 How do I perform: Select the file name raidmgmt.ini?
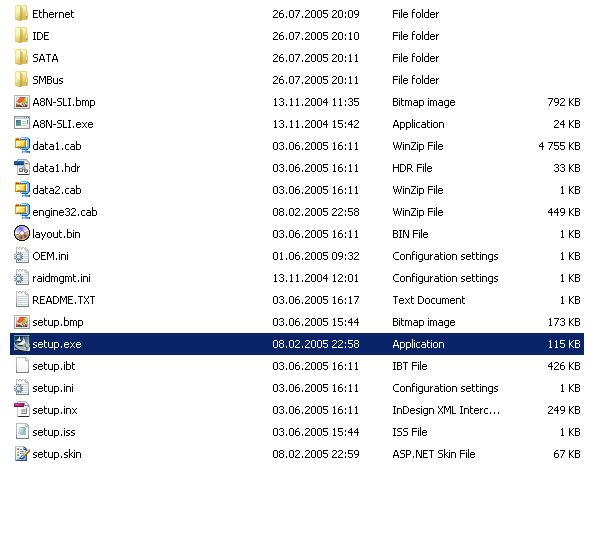(x=61, y=278)
